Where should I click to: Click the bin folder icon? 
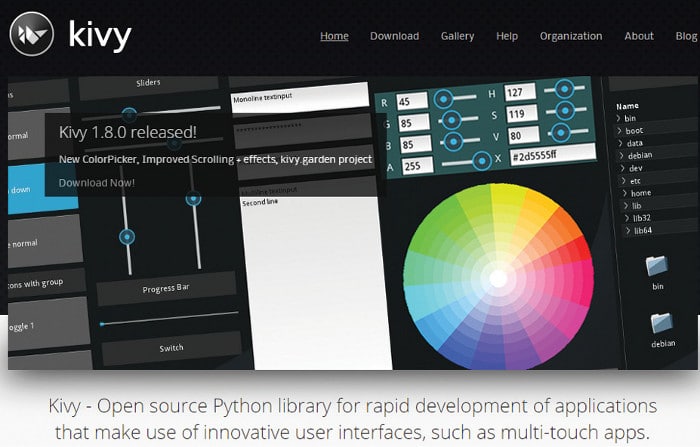657,266
